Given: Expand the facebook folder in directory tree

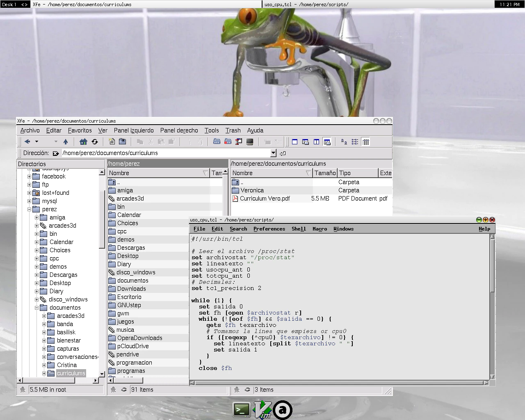Looking at the screenshot, I should pyautogui.click(x=29, y=176).
